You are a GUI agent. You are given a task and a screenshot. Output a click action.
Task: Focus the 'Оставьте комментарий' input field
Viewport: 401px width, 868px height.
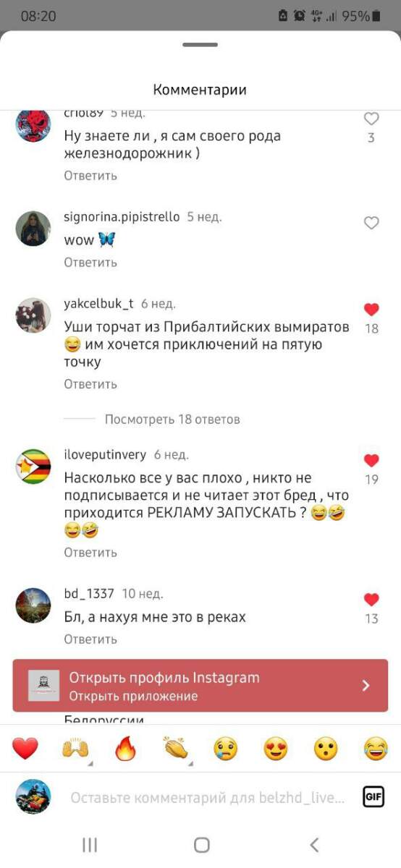point(208,798)
